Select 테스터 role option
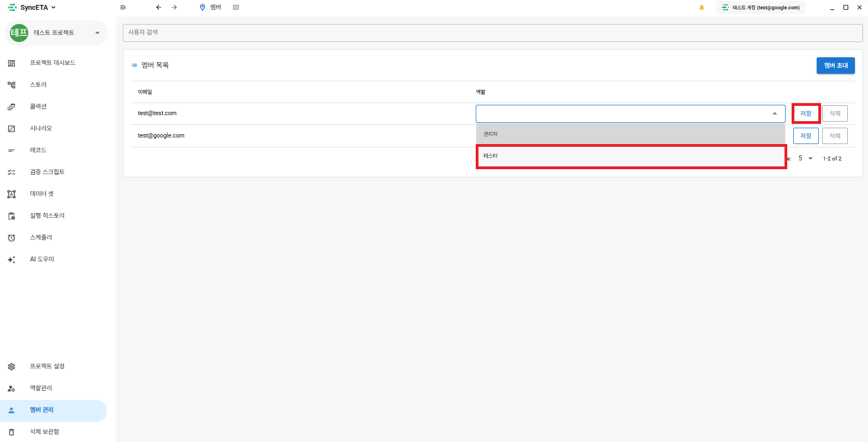The height and width of the screenshot is (442, 868). point(631,156)
